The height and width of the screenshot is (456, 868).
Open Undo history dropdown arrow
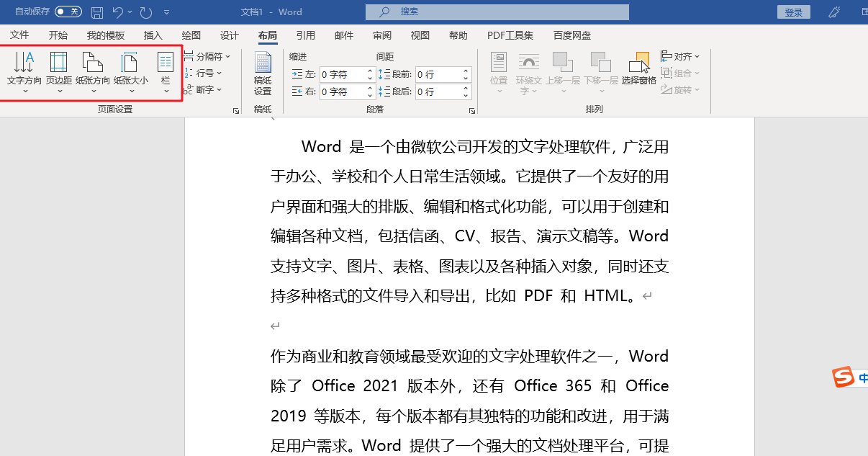click(131, 12)
